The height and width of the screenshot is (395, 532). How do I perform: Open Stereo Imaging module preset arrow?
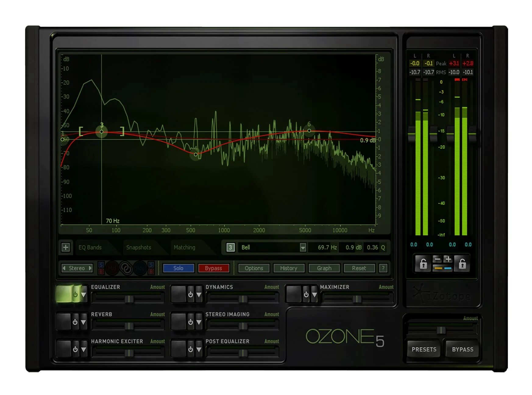pos(199,322)
